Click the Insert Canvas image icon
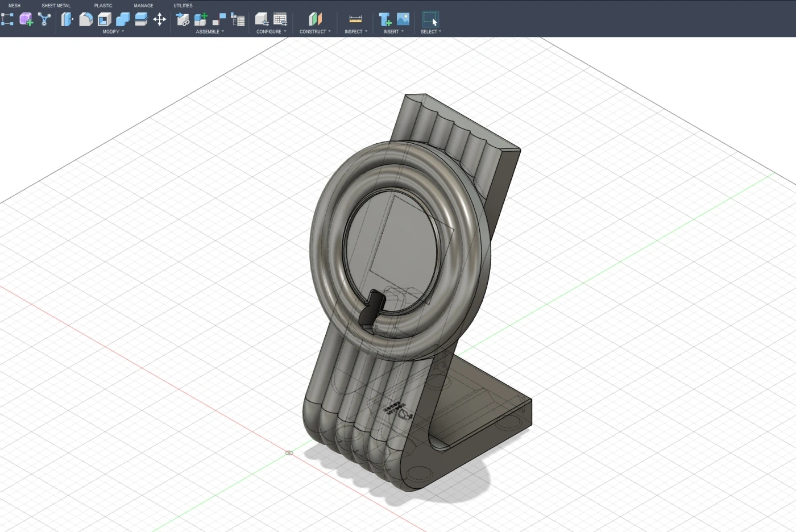This screenshot has width=796, height=532. tap(403, 19)
